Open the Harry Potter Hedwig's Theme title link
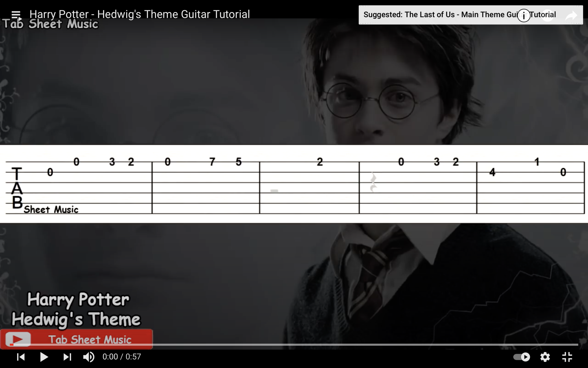The height and width of the screenshot is (368, 588). [140, 14]
